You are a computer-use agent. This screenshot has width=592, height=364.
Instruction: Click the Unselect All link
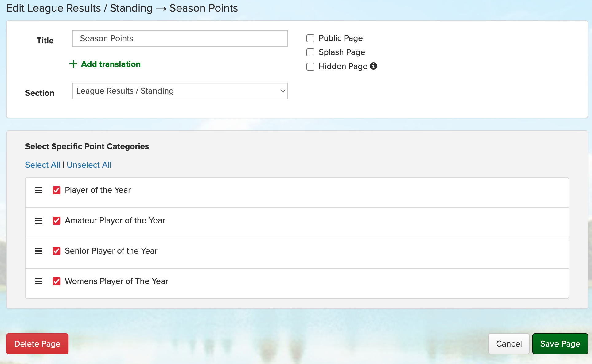(89, 165)
